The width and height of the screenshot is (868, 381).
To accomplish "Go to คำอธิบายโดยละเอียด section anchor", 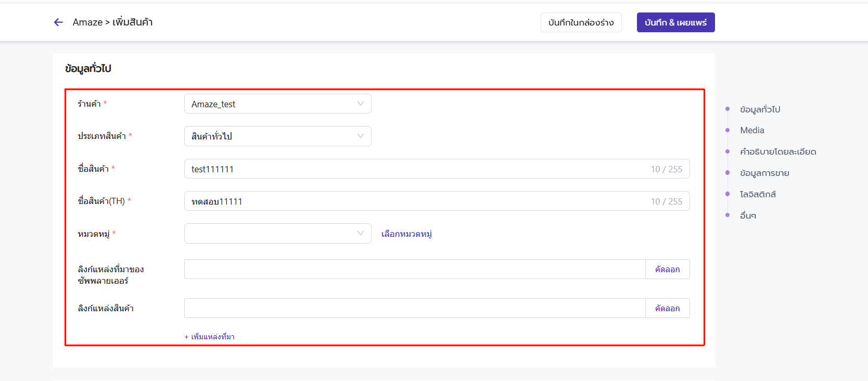I will click(777, 152).
